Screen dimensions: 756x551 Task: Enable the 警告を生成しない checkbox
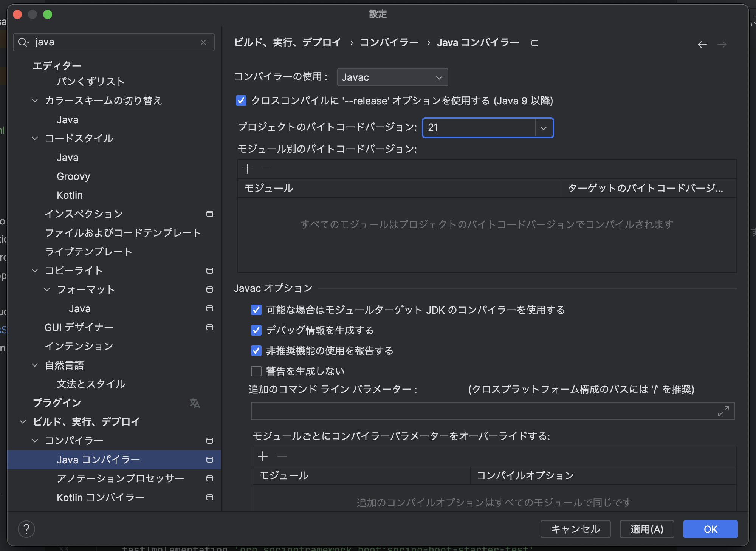tap(256, 371)
